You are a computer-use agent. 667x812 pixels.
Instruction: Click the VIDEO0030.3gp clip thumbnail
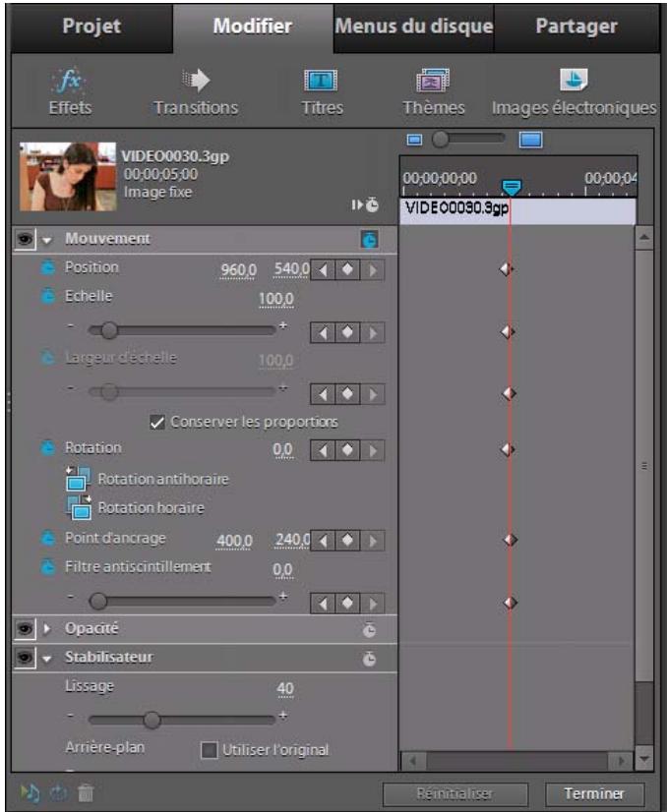(x=68, y=177)
